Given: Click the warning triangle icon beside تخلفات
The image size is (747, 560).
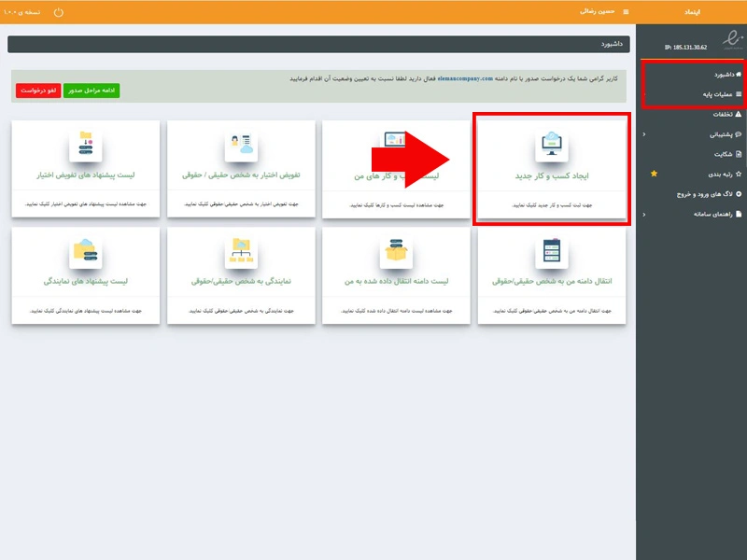Looking at the screenshot, I should (x=739, y=114).
